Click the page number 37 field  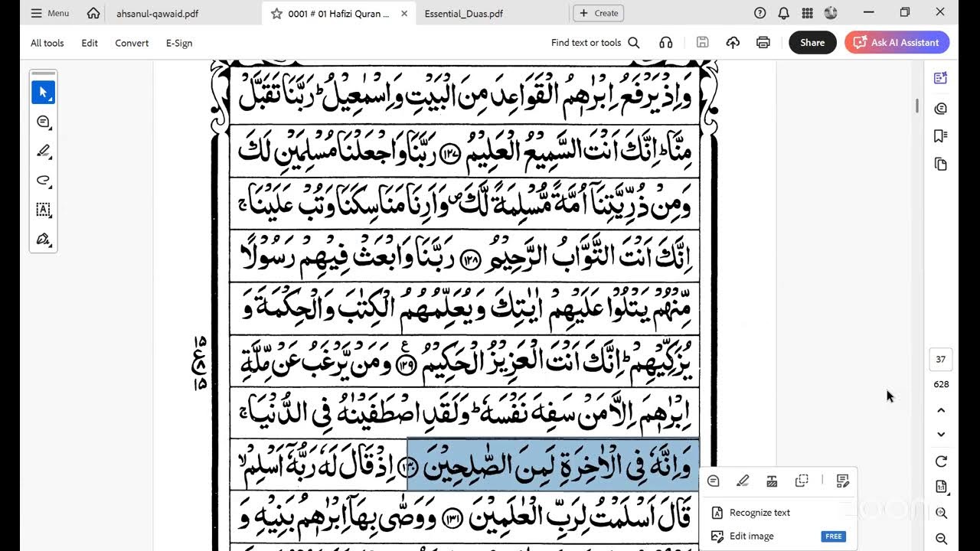click(941, 359)
